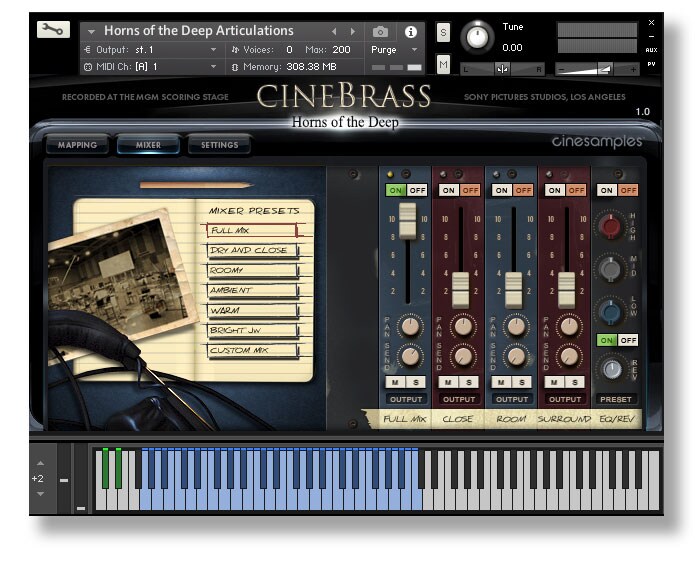
Task: Click the Mute M button in header
Action: click(x=443, y=64)
